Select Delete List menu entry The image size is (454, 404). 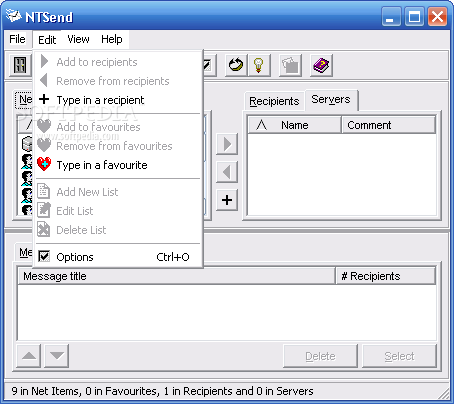point(118,230)
